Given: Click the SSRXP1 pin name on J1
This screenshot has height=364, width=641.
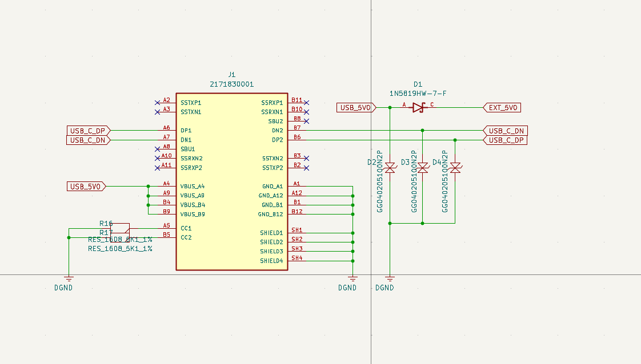Looking at the screenshot, I should click(273, 103).
